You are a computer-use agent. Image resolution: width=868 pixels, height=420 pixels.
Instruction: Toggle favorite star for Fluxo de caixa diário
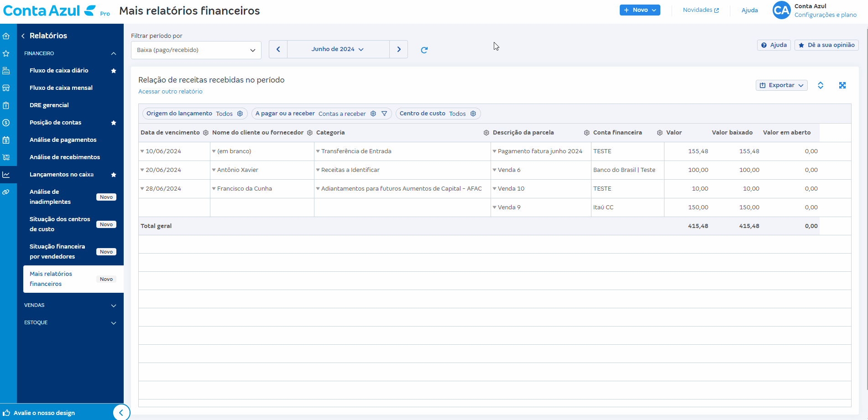[x=114, y=71]
